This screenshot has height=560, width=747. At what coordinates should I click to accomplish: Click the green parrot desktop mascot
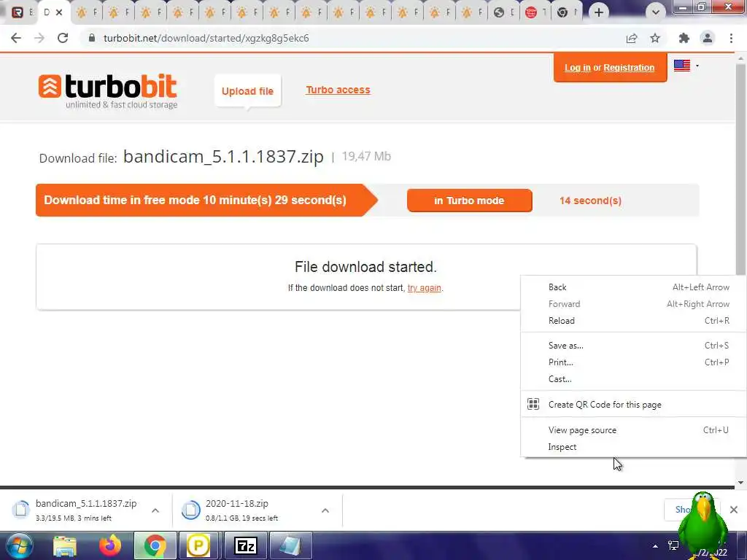point(703,524)
